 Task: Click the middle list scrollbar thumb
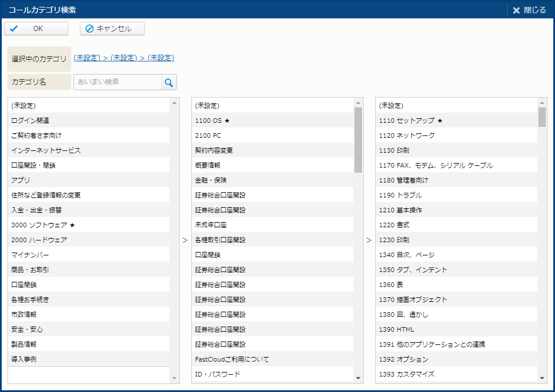pyautogui.click(x=359, y=139)
